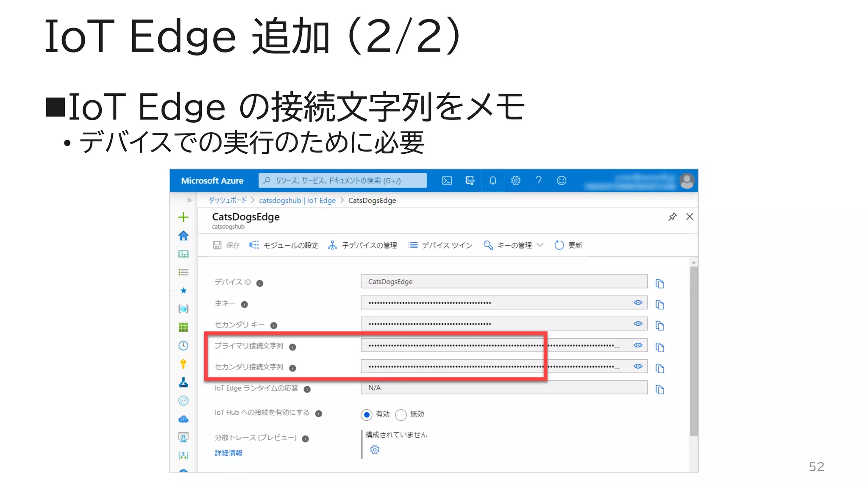Close the CatsDogsEdge blade
The height and width of the screenshot is (488, 868).
[x=690, y=217]
